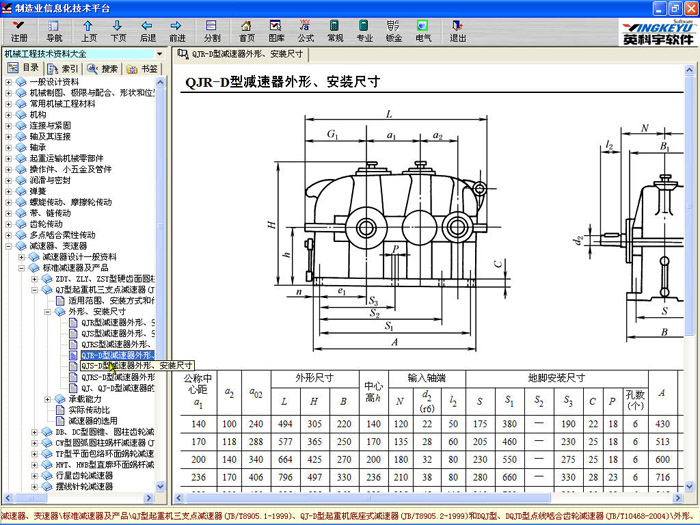This screenshot has height=525, width=700.
Task: Open the 导航 navigation toolbar icon
Action: (54, 30)
